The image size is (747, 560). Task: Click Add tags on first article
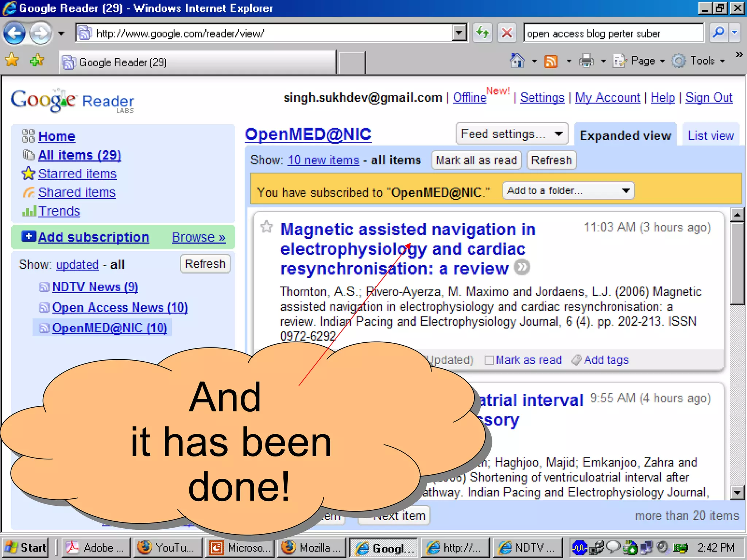[606, 360]
